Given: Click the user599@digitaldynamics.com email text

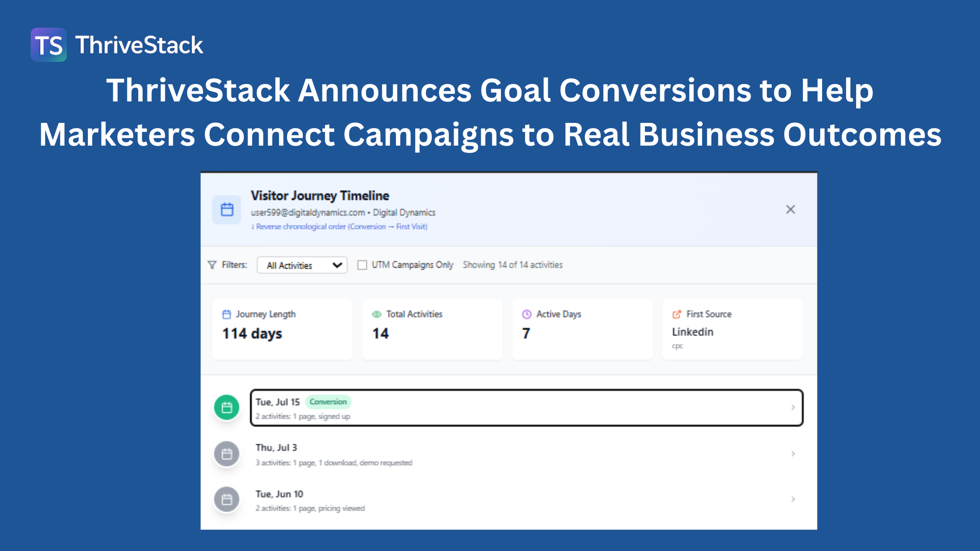Looking at the screenshot, I should (308, 213).
